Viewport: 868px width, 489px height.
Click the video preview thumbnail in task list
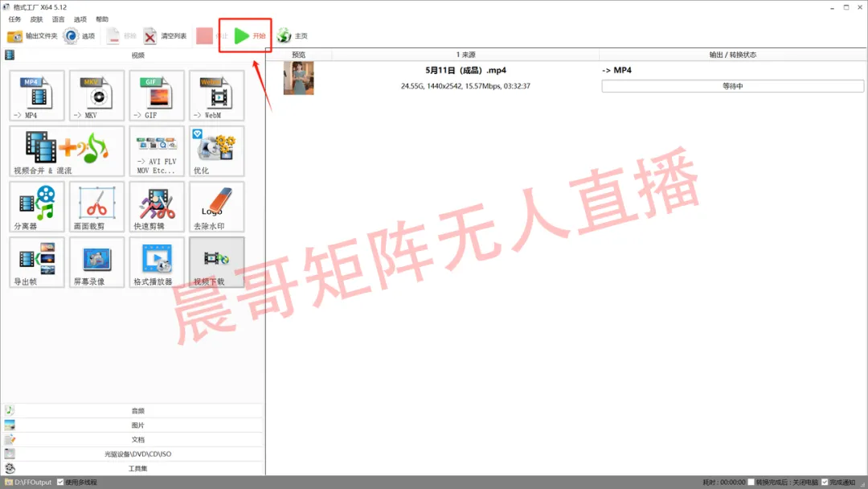[x=298, y=78]
